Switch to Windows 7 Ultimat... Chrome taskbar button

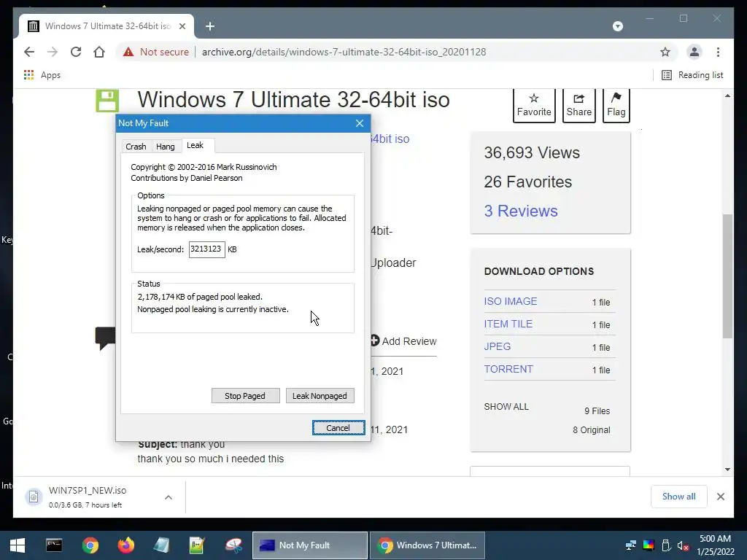[x=427, y=545]
